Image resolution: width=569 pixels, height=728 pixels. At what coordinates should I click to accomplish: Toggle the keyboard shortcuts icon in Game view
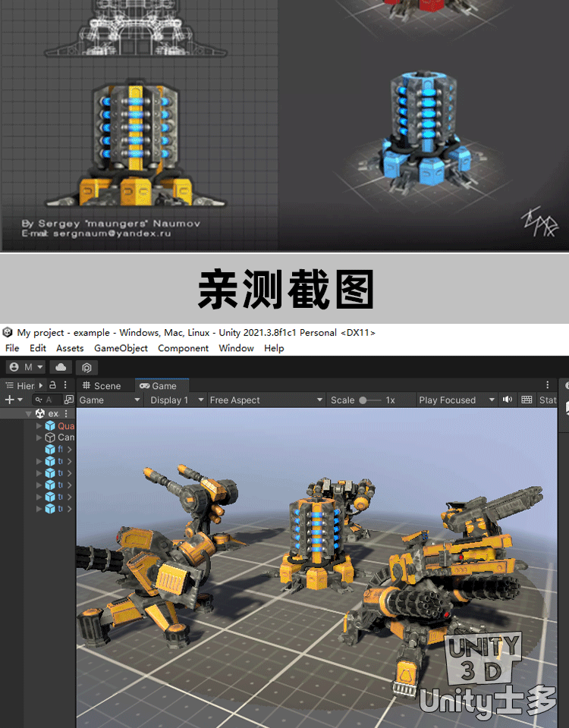[x=527, y=400]
